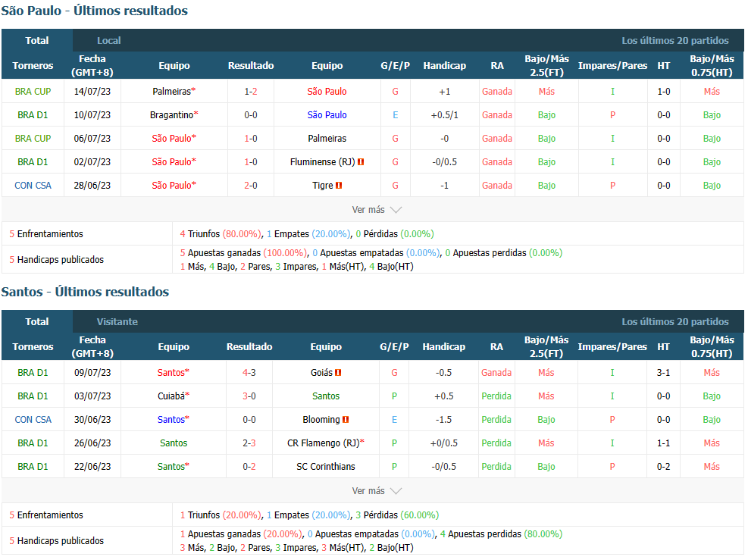Switch to the Local tab
This screenshot has height=560, width=748.
click(109, 41)
